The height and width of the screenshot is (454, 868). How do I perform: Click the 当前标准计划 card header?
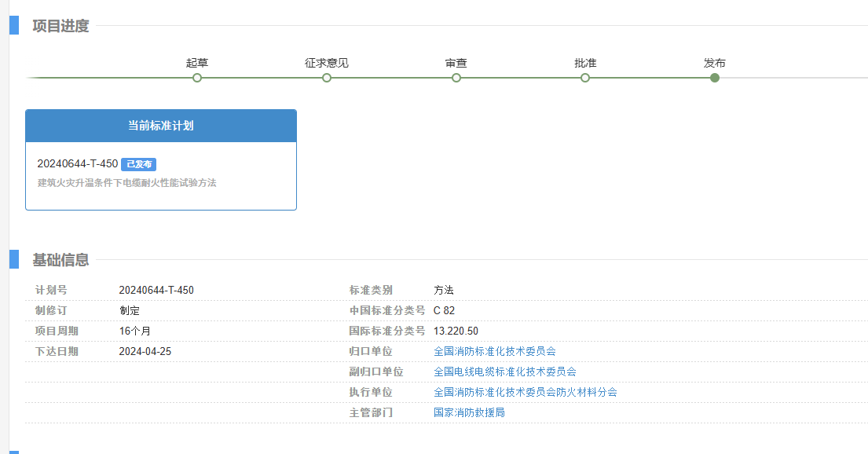pyautogui.click(x=161, y=126)
